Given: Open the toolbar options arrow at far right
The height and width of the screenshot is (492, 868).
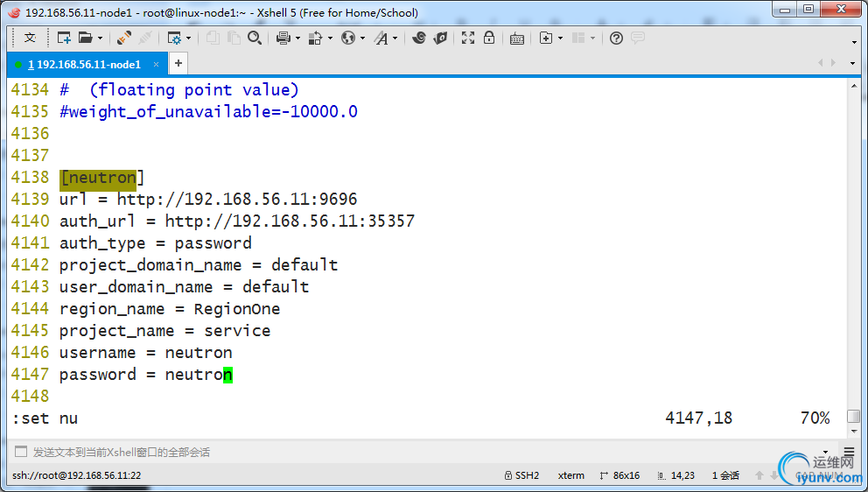Looking at the screenshot, I should point(854,42).
